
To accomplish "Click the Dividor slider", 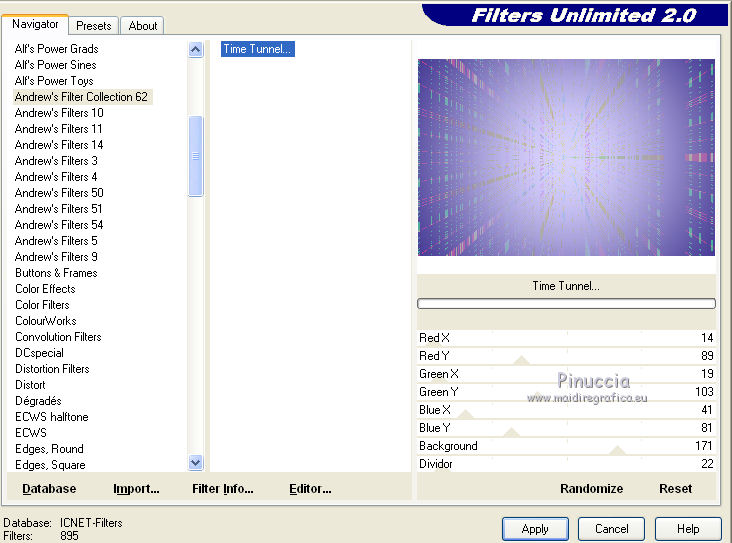I will coord(566,464).
